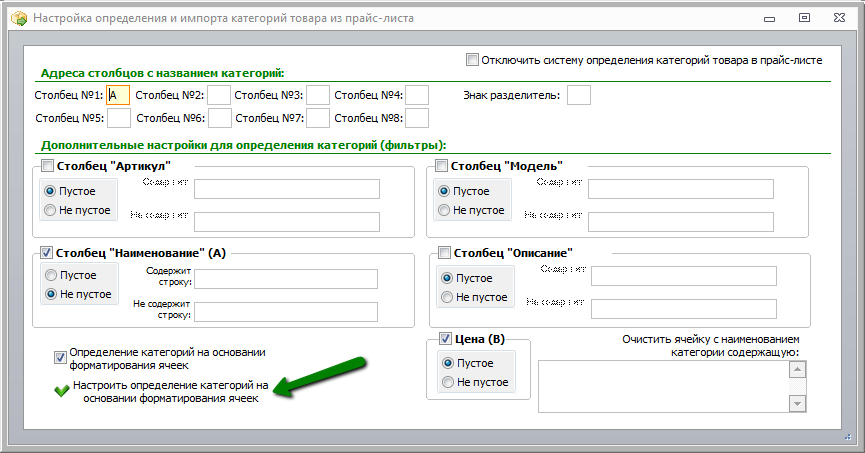
Task: Click the Дополнительные настройки filters heading
Action: (243, 146)
